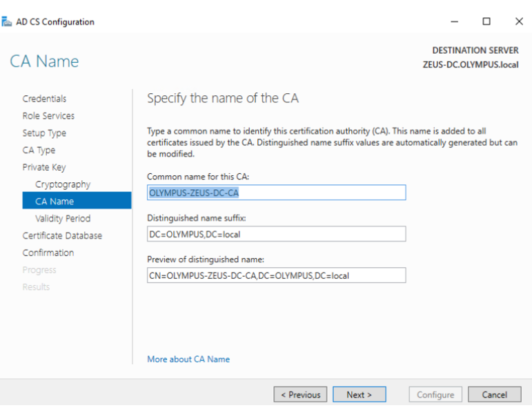Go to the Credentials step
Screen dimensions: 532x410
pos(44,99)
